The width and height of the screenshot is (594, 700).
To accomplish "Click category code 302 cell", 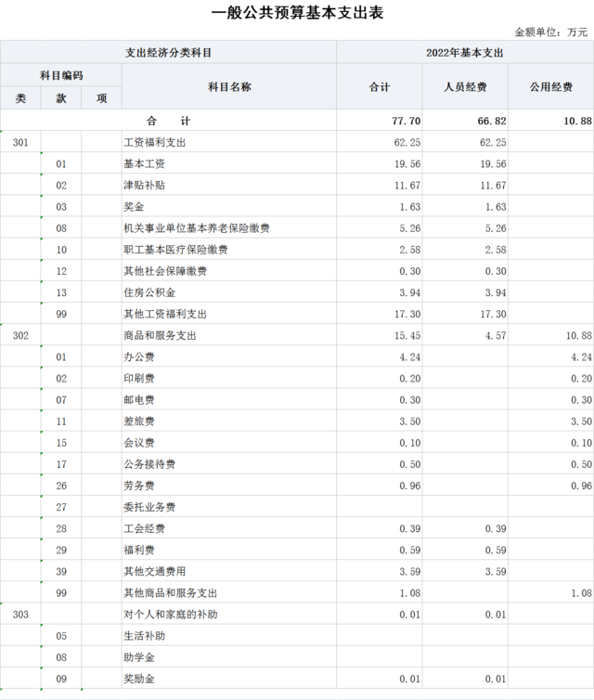I will coord(21,335).
